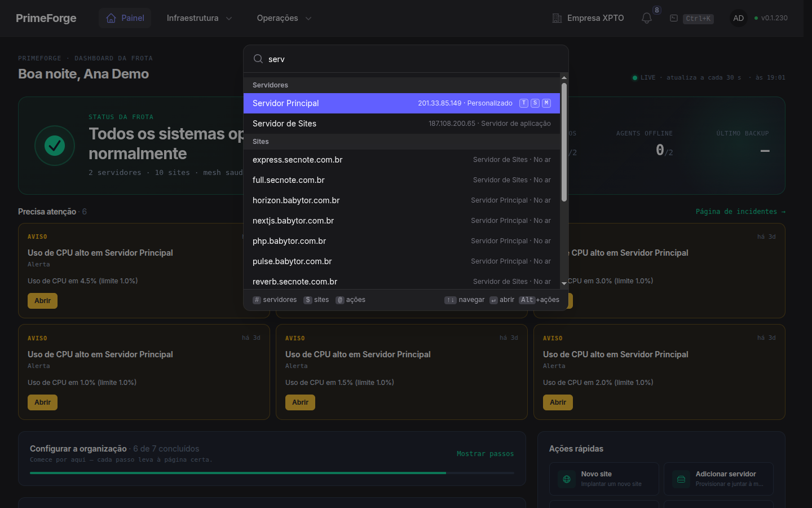Click the globe icon on Novo site
The height and width of the screenshot is (508, 812).
tap(567, 479)
